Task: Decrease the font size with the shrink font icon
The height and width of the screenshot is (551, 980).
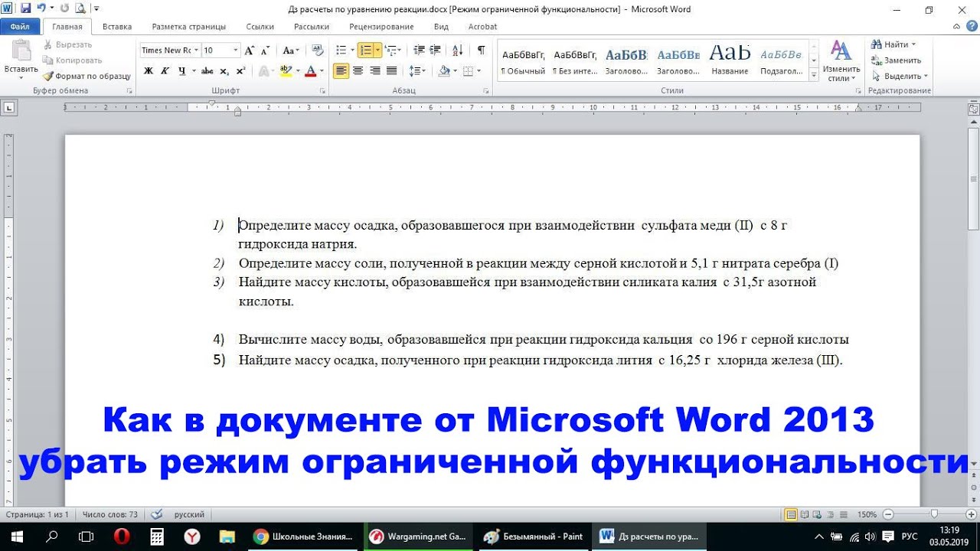Action: click(265, 51)
